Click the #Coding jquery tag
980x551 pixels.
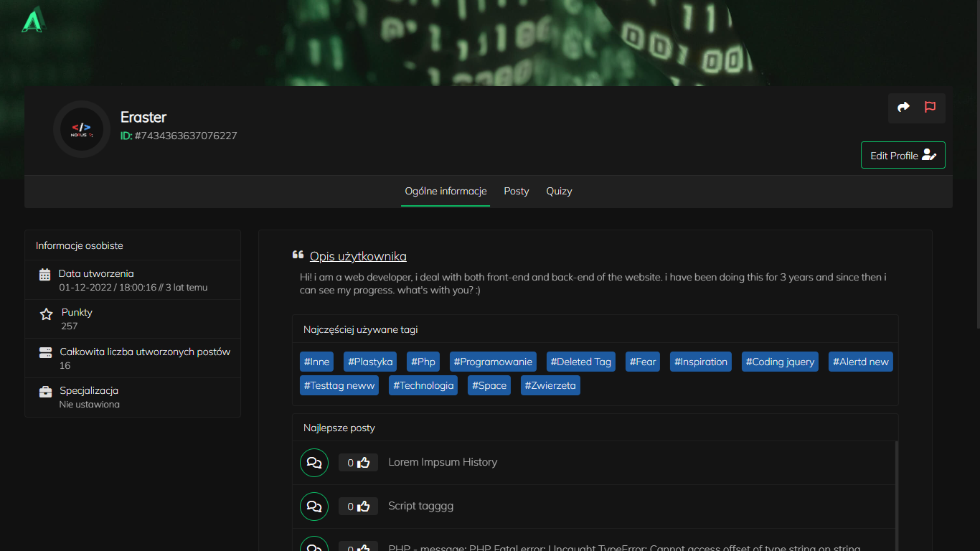(x=780, y=362)
